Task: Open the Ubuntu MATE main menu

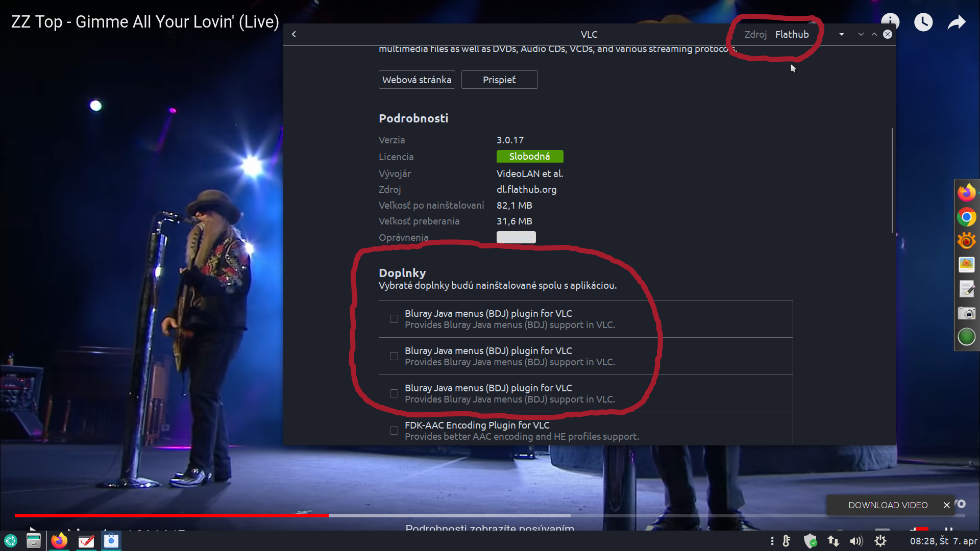Action: tap(11, 541)
